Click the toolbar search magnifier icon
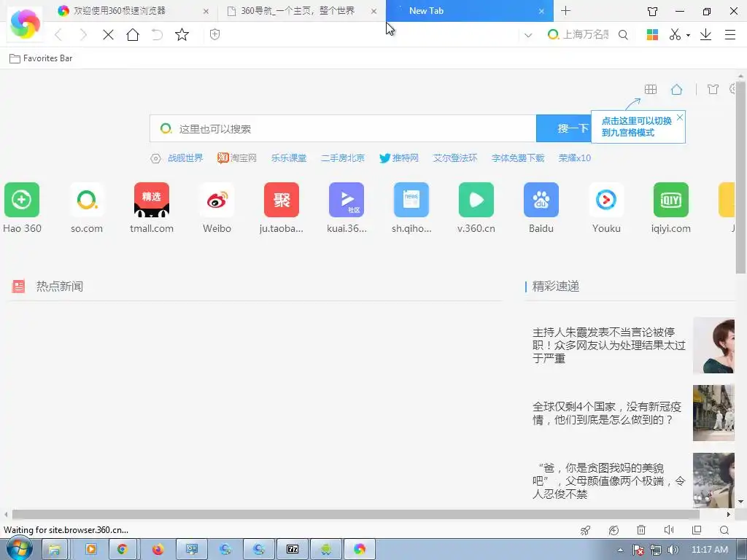Screen dimensions: 747x560 623,35
